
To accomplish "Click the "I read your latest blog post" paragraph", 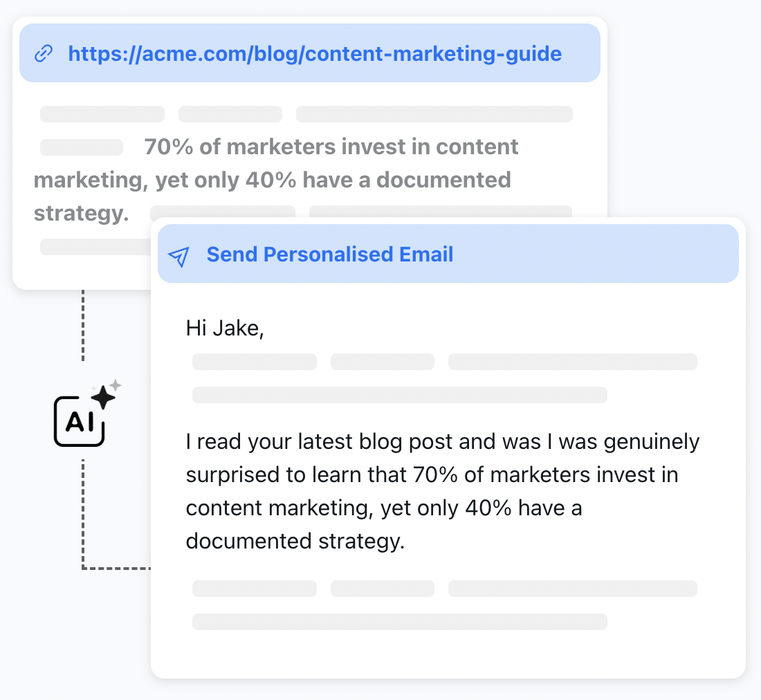I will (442, 491).
